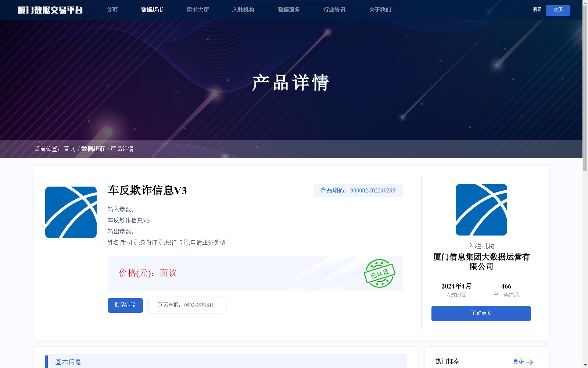This screenshot has width=588, height=368.
Task: Select 数据服务 in the navigation bar
Action: pos(289,10)
